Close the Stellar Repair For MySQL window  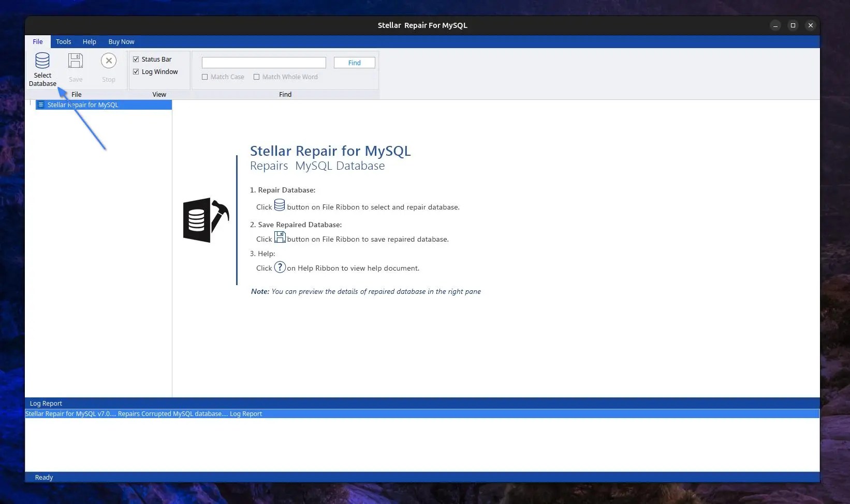click(x=811, y=25)
